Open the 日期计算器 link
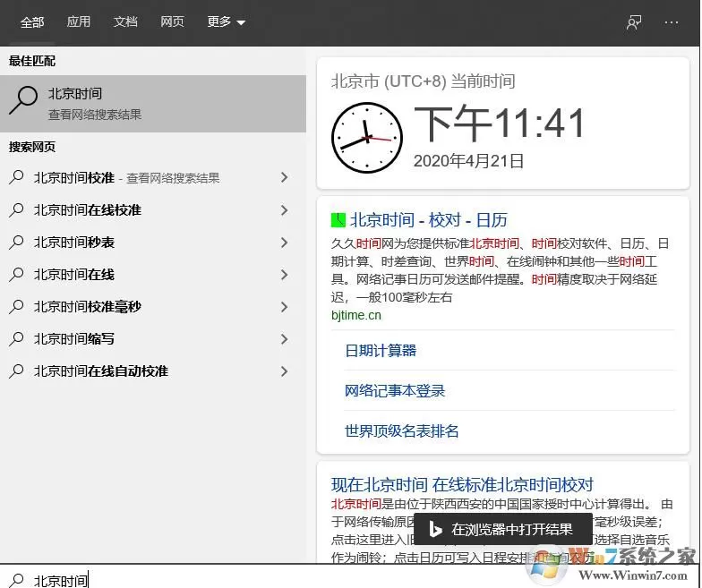This screenshot has width=702, height=588. [381, 351]
